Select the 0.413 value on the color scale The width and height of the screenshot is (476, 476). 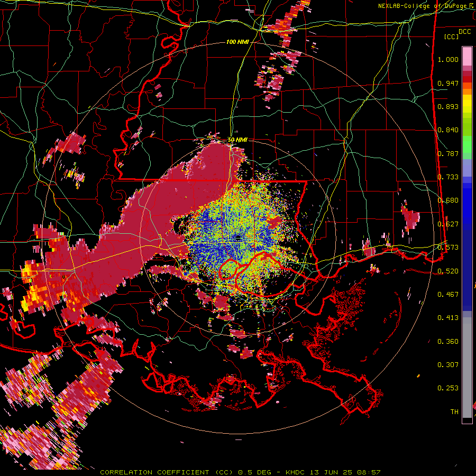[448, 317]
